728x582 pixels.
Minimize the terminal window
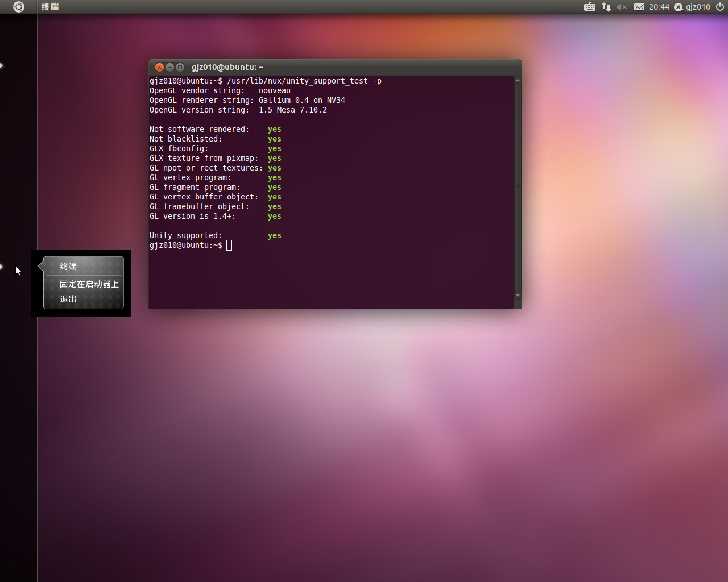tap(169, 67)
